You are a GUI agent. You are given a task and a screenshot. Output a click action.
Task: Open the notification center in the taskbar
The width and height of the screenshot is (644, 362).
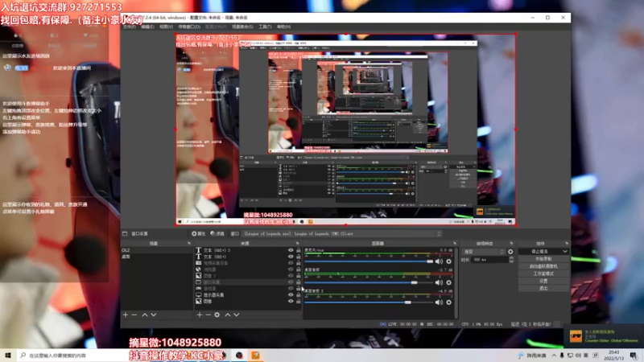pyautogui.click(x=634, y=356)
